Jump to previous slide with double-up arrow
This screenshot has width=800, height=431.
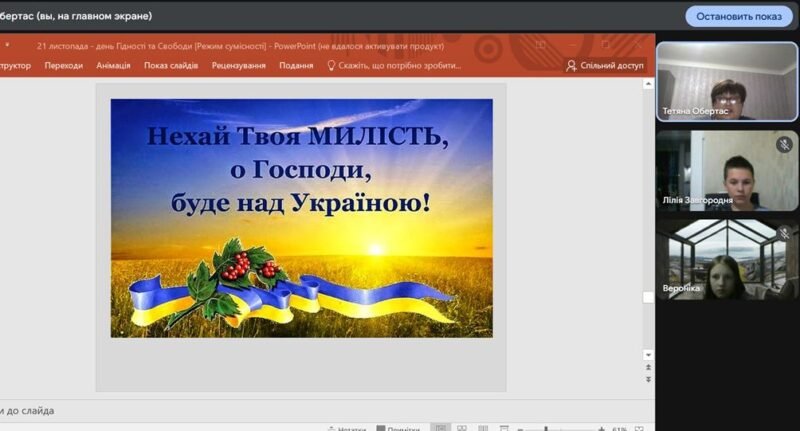648,368
